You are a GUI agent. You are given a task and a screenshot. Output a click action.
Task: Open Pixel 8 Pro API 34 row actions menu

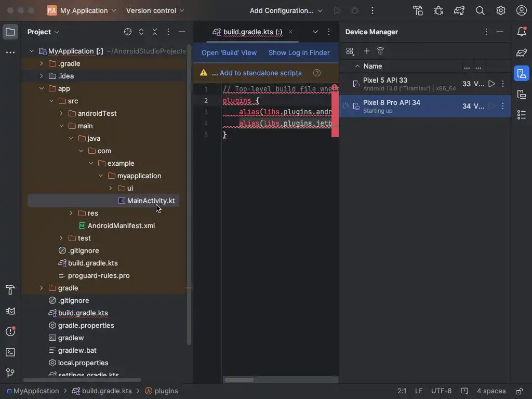503,106
